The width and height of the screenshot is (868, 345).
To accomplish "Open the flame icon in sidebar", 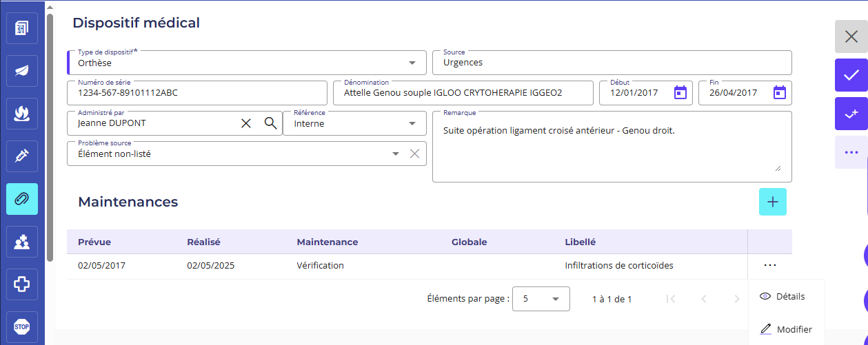I will [21, 114].
